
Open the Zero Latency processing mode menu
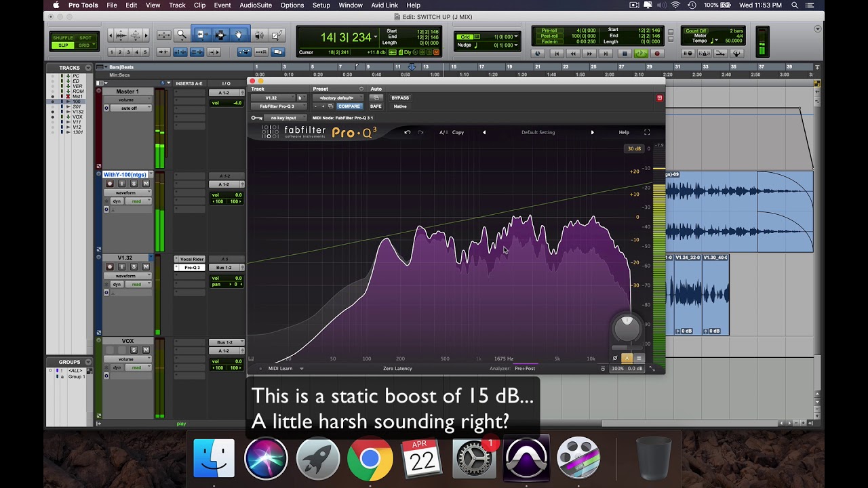397,369
